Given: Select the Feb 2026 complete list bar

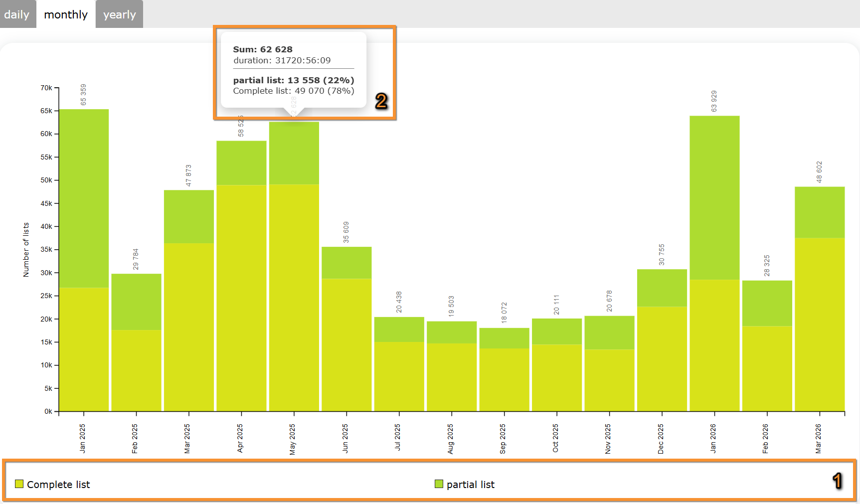Looking at the screenshot, I should click(767, 368).
